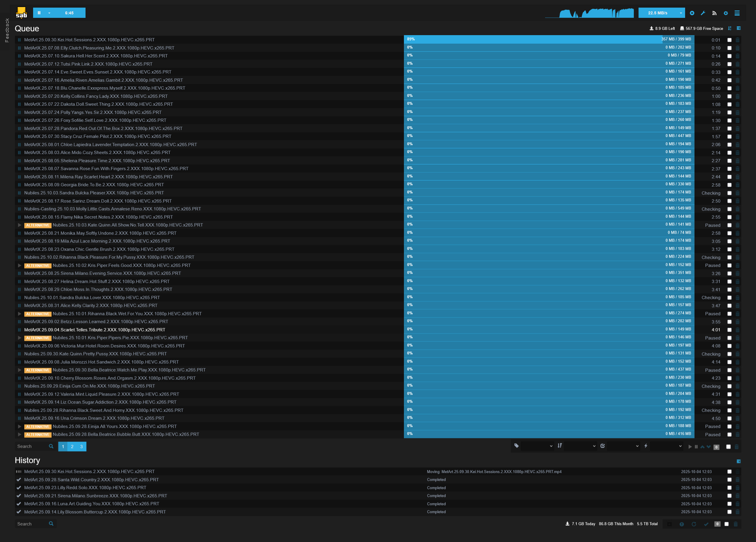Tick the checkbox for MetArt.25.09.30 queue row
The image size is (756, 542).
[729, 40]
